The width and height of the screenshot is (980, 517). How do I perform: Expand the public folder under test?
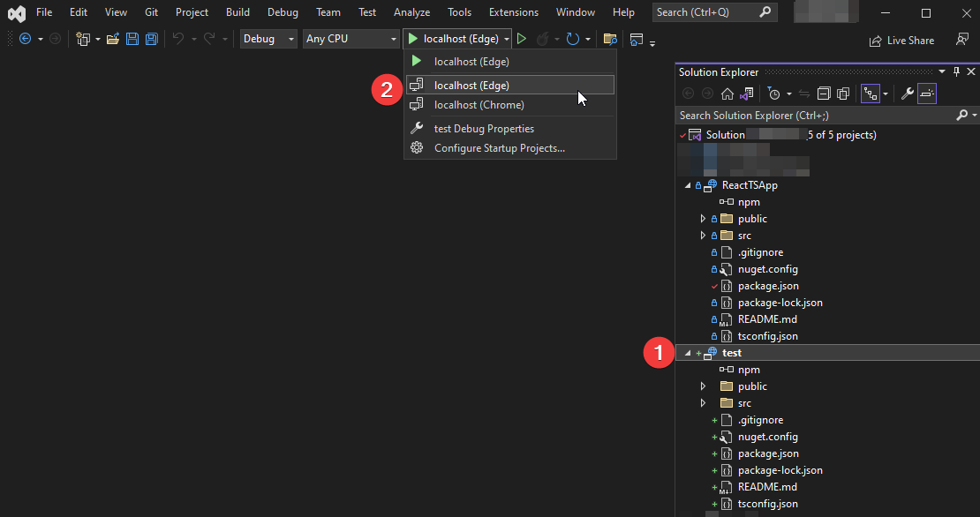[703, 386]
